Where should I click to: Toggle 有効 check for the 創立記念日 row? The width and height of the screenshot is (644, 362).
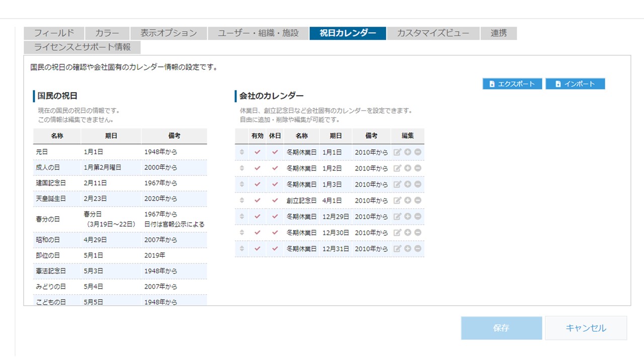tap(257, 201)
